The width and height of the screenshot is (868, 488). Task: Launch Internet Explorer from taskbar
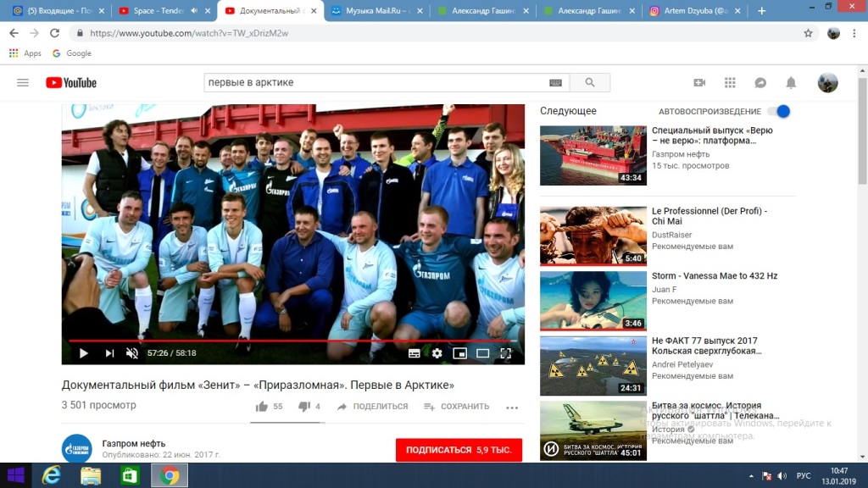(52, 475)
